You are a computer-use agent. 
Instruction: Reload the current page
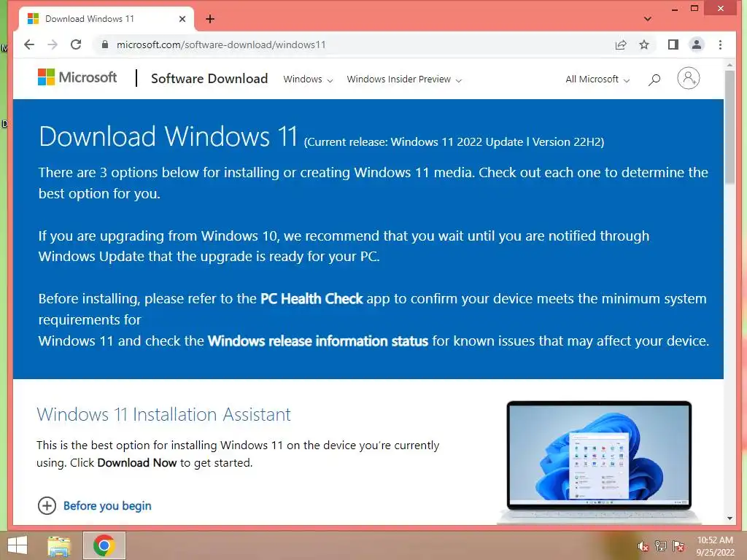(x=76, y=44)
